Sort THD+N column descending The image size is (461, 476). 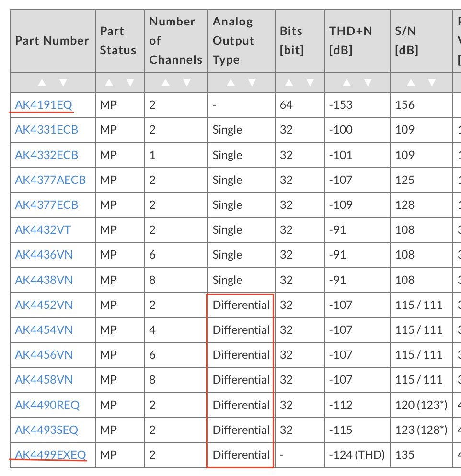pos(368,82)
